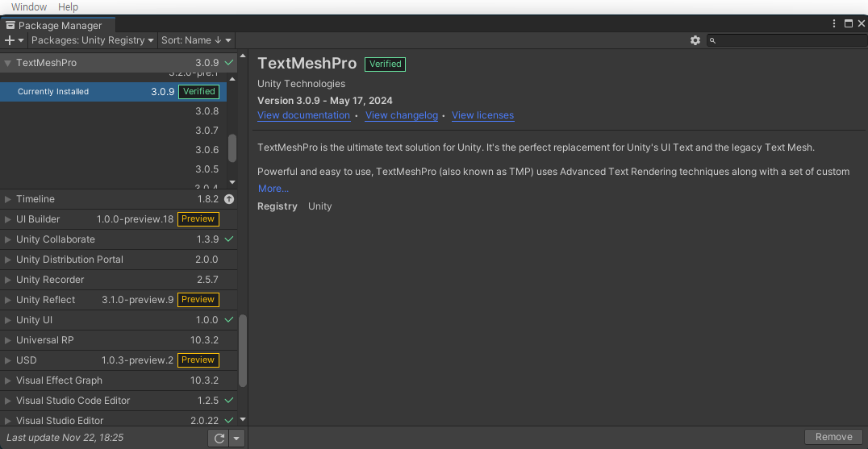Click the Visual Studio Editor checkmark
The image size is (868, 449).
229,420
